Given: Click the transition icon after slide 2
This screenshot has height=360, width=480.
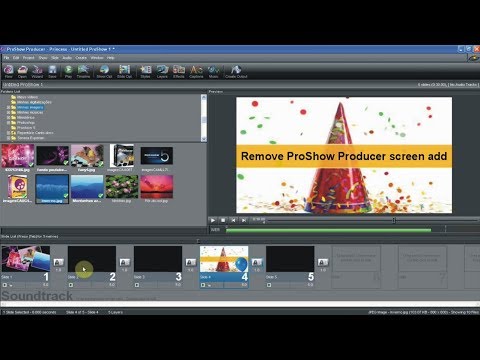Looking at the screenshot, I should 125,262.
